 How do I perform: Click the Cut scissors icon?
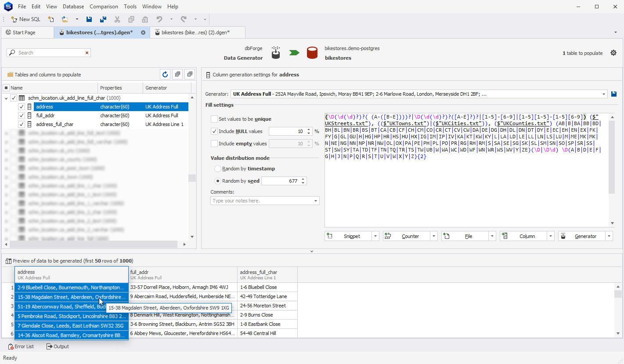coord(117,19)
